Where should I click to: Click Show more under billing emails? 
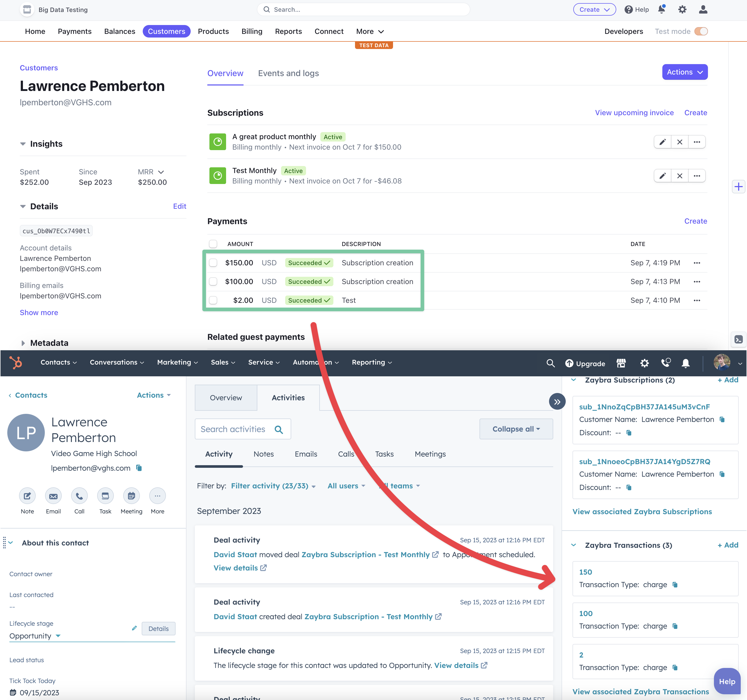pos(39,312)
